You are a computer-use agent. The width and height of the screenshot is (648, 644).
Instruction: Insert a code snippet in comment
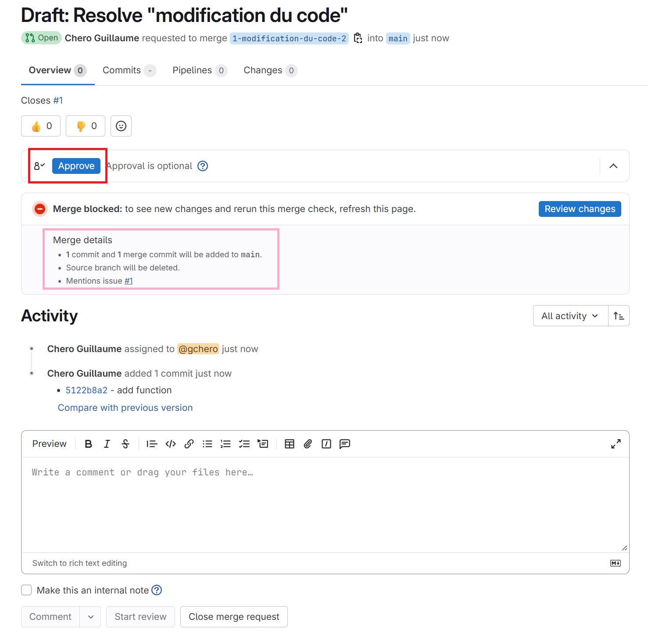pyautogui.click(x=171, y=444)
